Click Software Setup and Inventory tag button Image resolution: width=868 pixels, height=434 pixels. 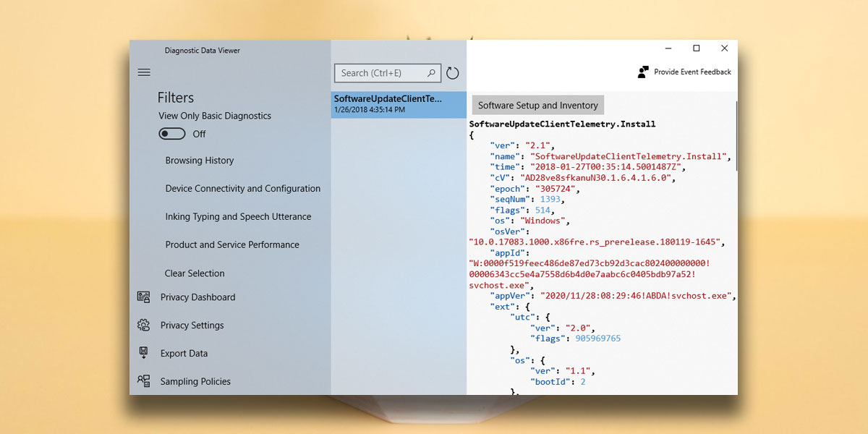pyautogui.click(x=538, y=105)
